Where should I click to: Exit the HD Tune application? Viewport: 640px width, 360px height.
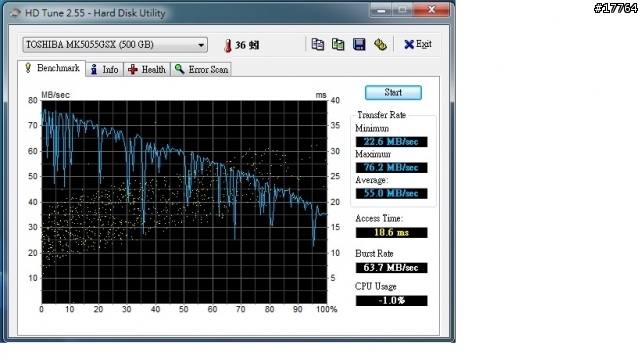click(418, 44)
